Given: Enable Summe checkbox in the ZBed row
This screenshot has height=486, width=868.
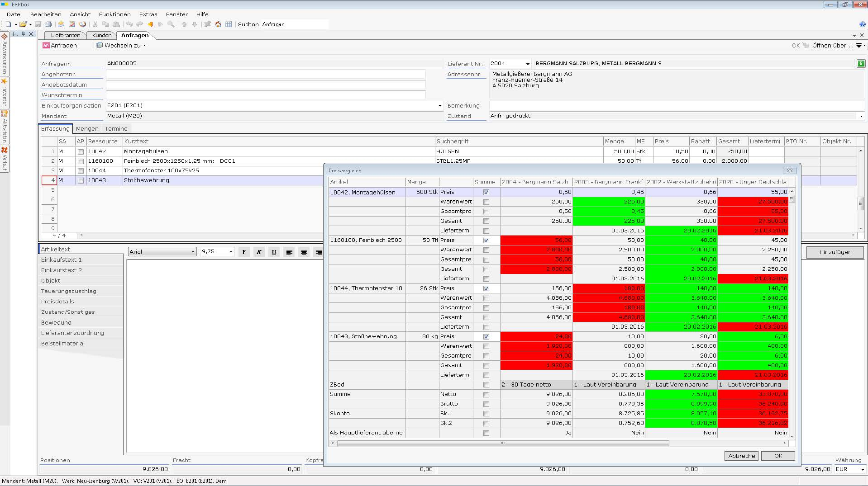Looking at the screenshot, I should (486, 385).
